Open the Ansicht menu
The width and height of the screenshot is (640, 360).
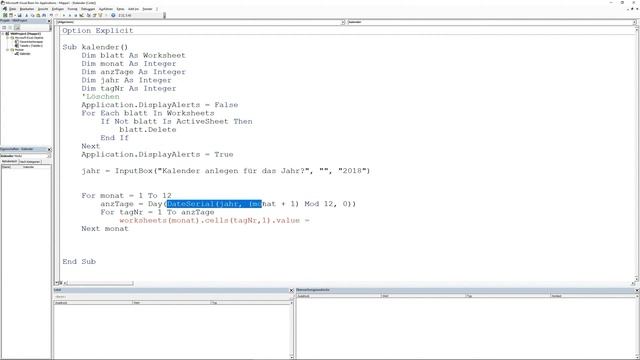(43, 9)
